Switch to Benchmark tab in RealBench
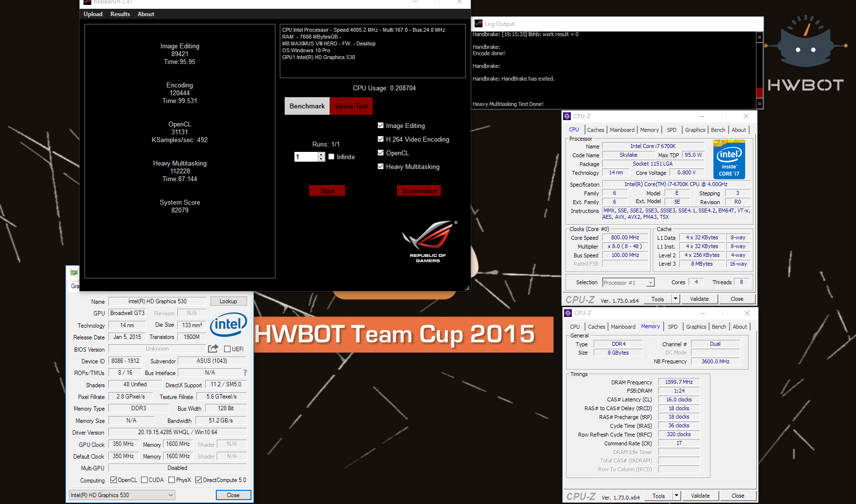 click(x=307, y=106)
